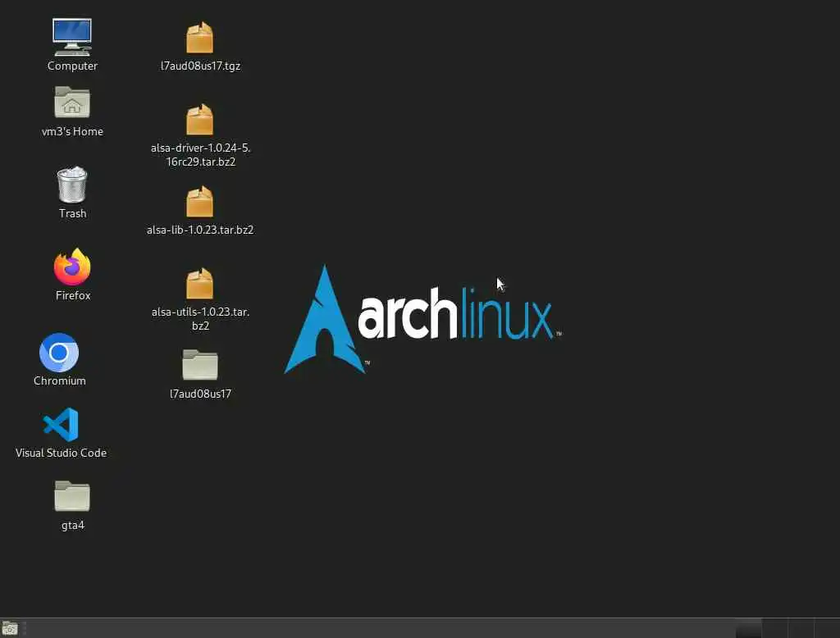840x638 pixels.
Task: Select the Computer desktop icon
Action: click(72, 37)
